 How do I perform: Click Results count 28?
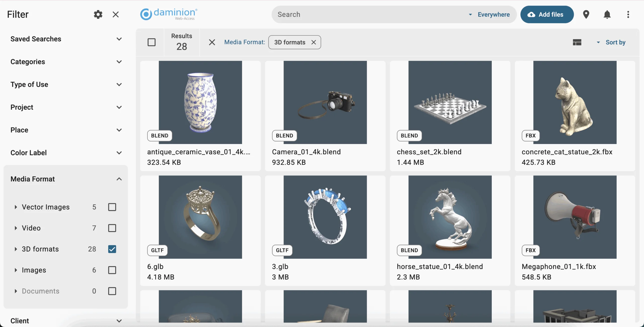[182, 46]
